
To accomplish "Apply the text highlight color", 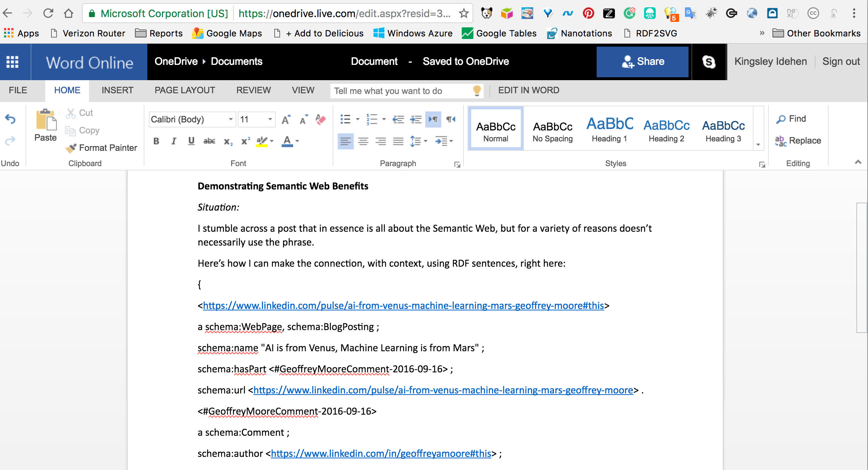I will coord(262,141).
